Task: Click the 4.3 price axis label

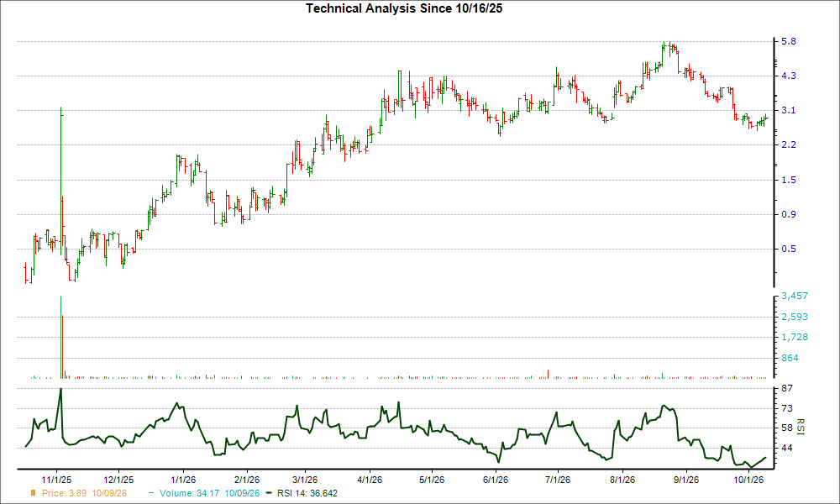Action: 789,76
